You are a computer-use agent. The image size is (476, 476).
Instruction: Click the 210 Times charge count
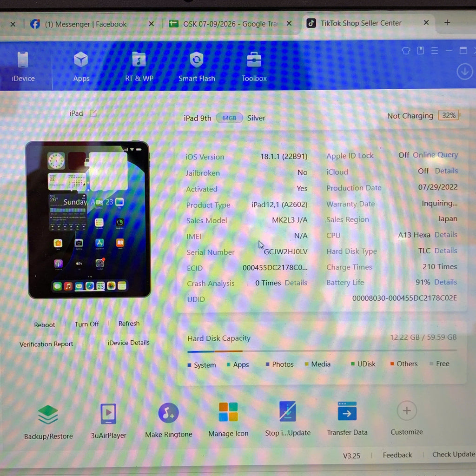tap(440, 266)
